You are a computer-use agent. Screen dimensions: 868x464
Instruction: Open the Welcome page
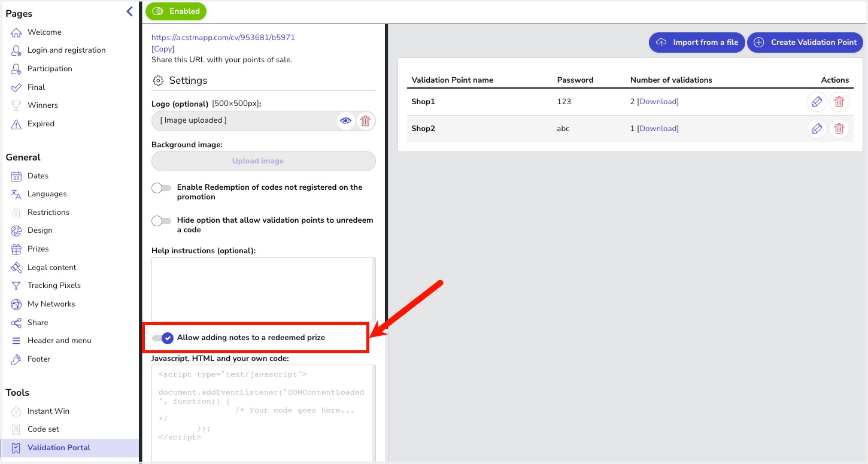click(x=44, y=32)
